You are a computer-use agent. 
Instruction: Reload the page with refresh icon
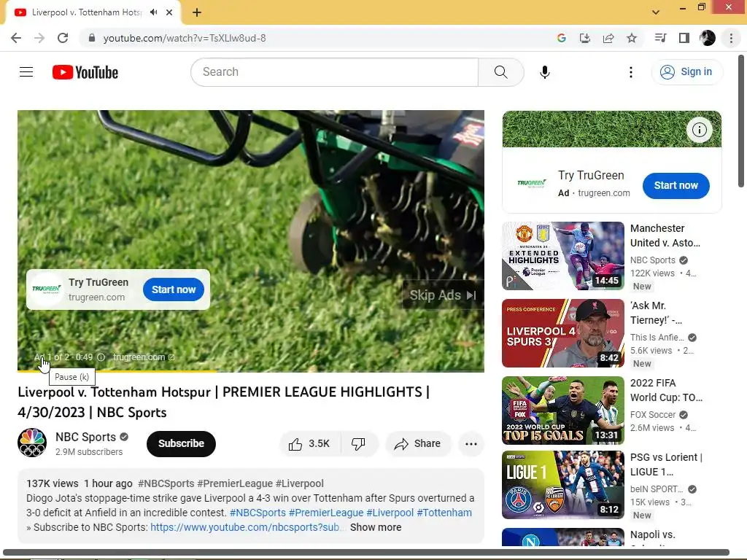pyautogui.click(x=63, y=38)
